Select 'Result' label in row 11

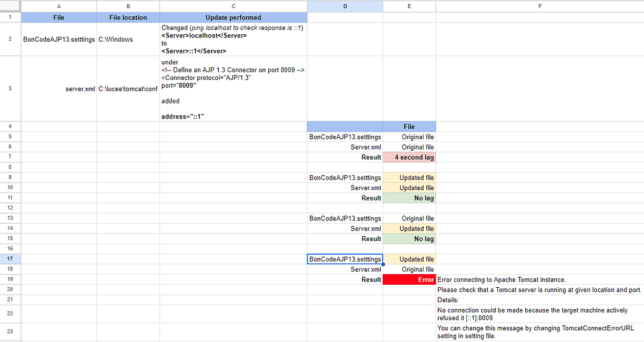click(345, 197)
